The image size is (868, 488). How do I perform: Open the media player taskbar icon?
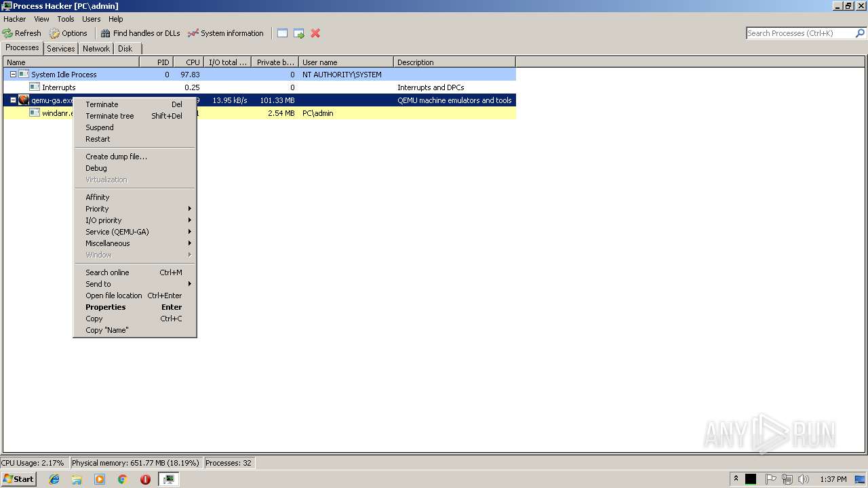[x=100, y=479]
